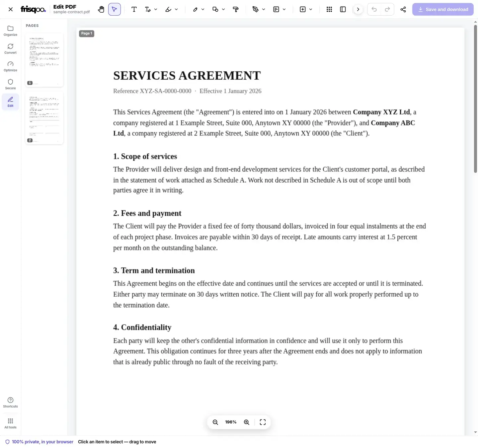The width and height of the screenshot is (478, 448).
Task: Open the grid apps icon in toolbar
Action: [x=329, y=9]
